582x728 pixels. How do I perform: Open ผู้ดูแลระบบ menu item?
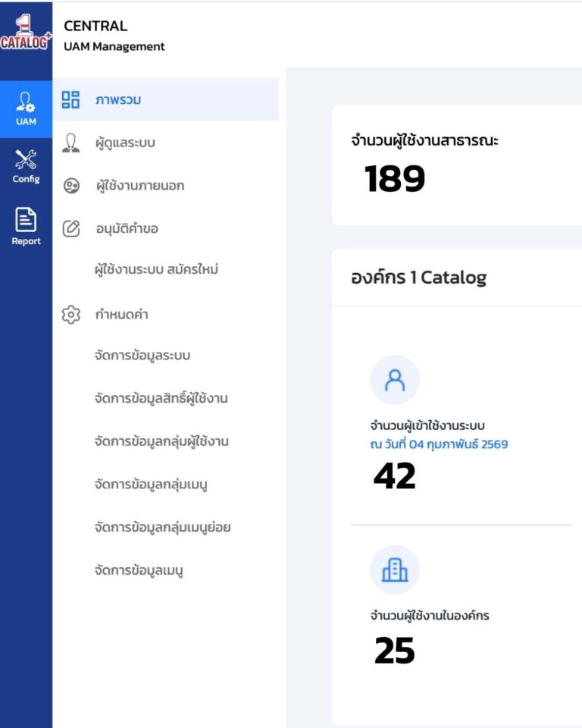(125, 143)
